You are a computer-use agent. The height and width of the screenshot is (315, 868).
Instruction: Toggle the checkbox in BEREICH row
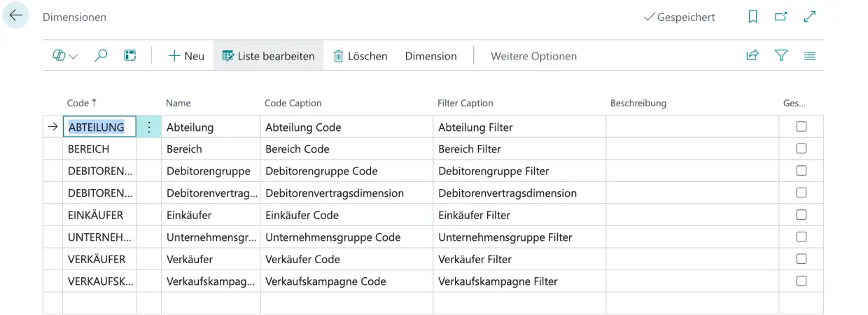click(801, 149)
